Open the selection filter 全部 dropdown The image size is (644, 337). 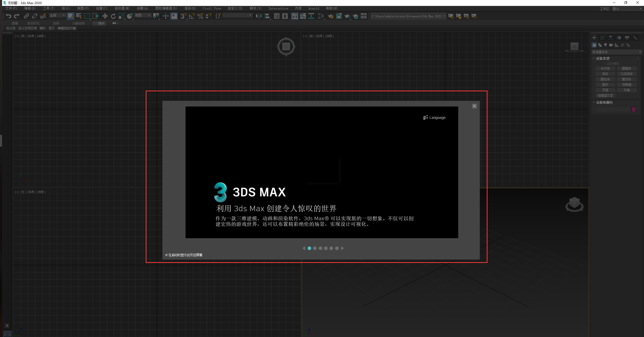tap(57, 15)
